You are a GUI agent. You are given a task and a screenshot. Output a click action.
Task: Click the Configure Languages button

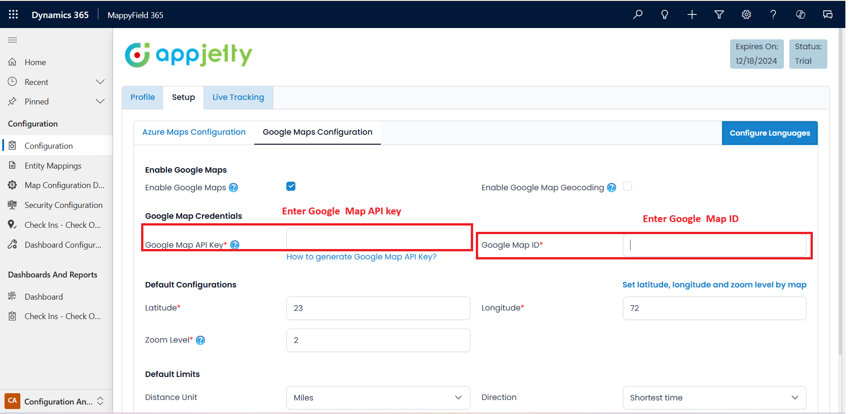(769, 132)
